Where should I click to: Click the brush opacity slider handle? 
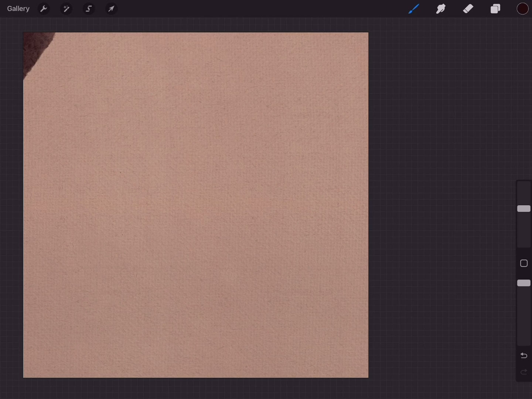click(x=524, y=283)
